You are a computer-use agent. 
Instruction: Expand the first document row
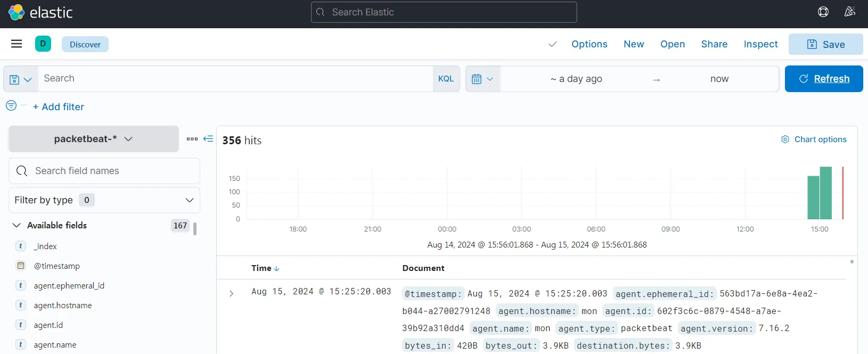231,293
